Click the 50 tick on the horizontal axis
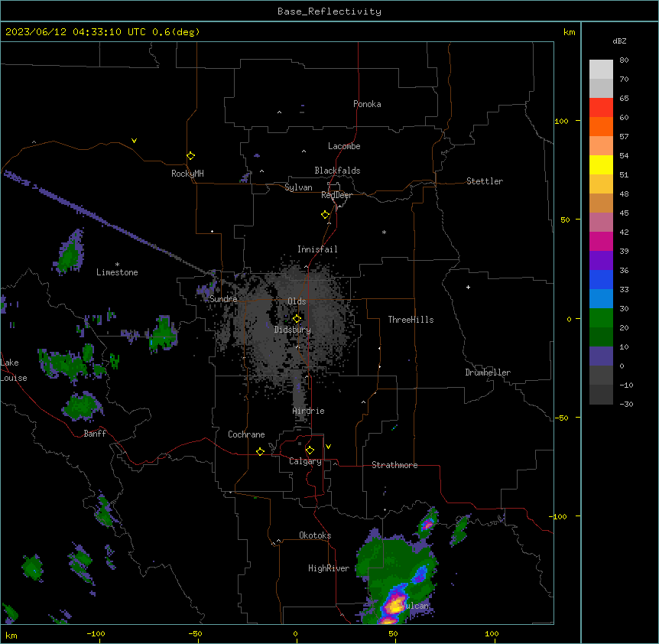This screenshot has width=659, height=644. [x=393, y=633]
